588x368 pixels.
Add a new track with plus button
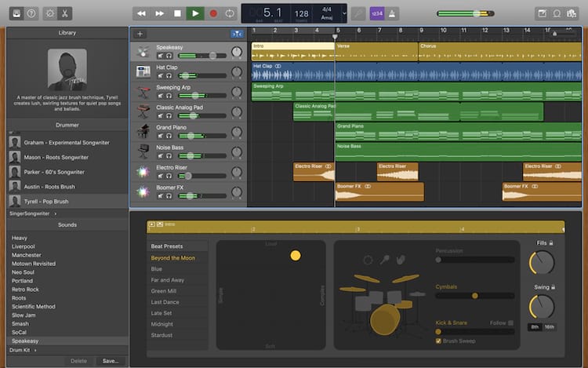tap(140, 34)
